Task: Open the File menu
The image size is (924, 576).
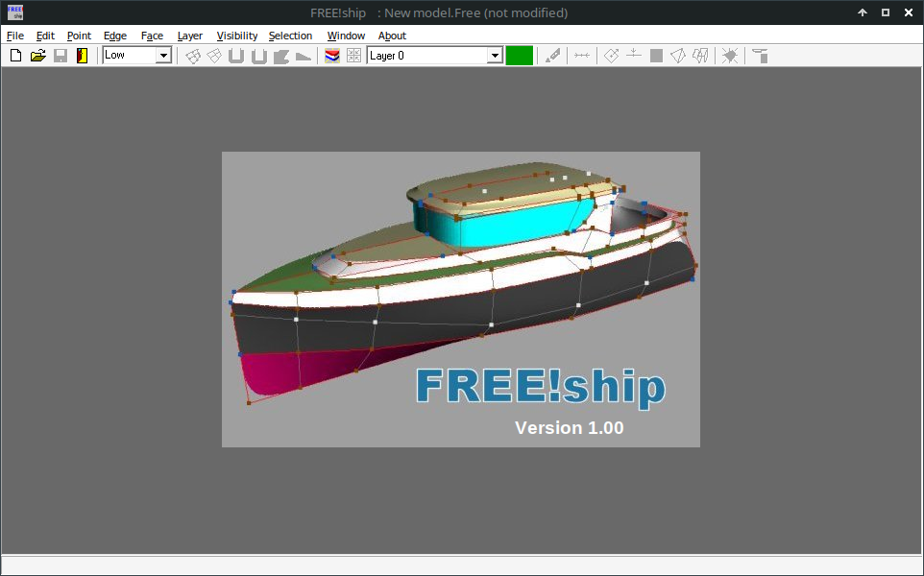Action: pos(15,36)
